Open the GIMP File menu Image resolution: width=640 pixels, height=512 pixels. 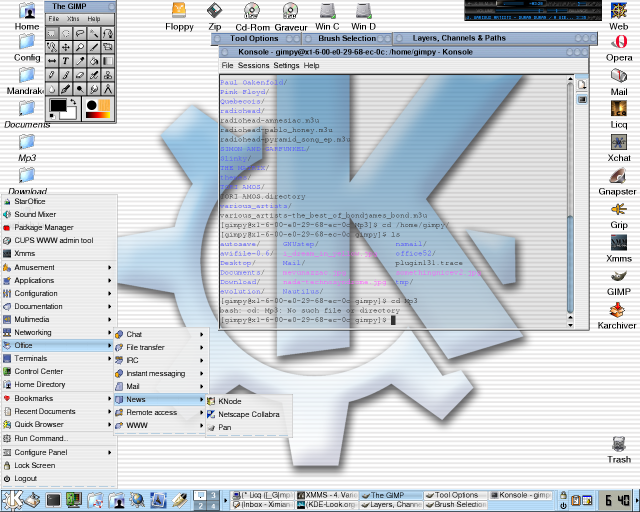pyautogui.click(x=54, y=19)
